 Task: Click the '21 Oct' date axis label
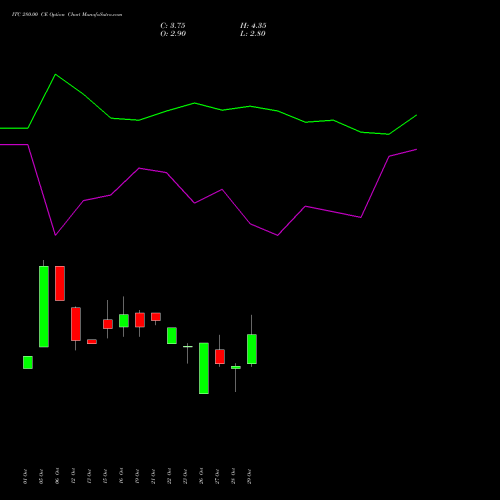click(153, 476)
